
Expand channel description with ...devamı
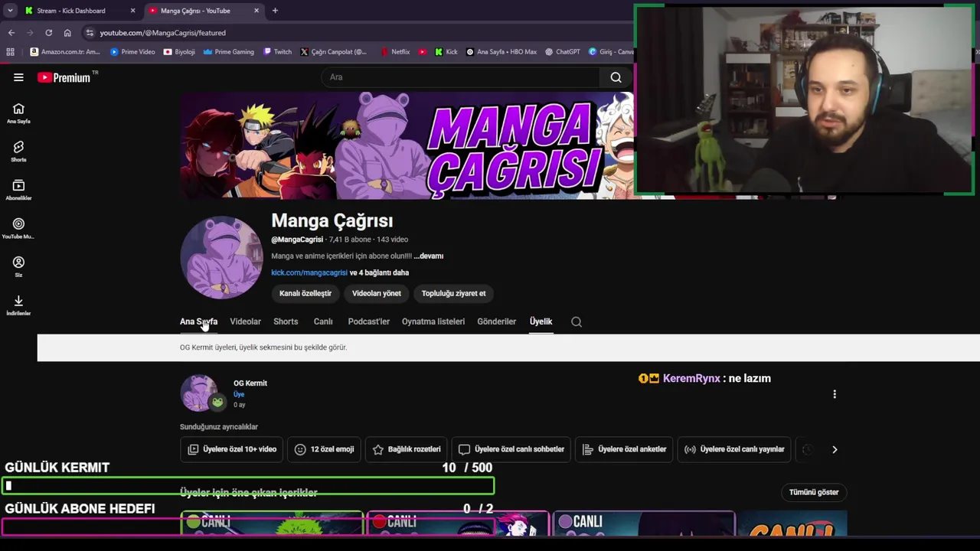tap(429, 256)
